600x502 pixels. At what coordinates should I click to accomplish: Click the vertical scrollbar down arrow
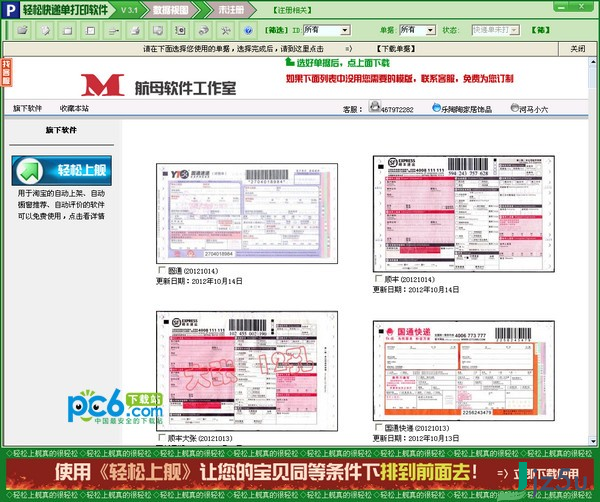593,441
